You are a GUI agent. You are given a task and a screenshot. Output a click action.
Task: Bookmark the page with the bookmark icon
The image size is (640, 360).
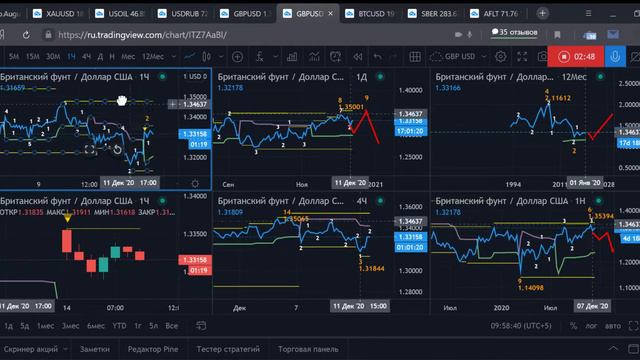[557, 35]
